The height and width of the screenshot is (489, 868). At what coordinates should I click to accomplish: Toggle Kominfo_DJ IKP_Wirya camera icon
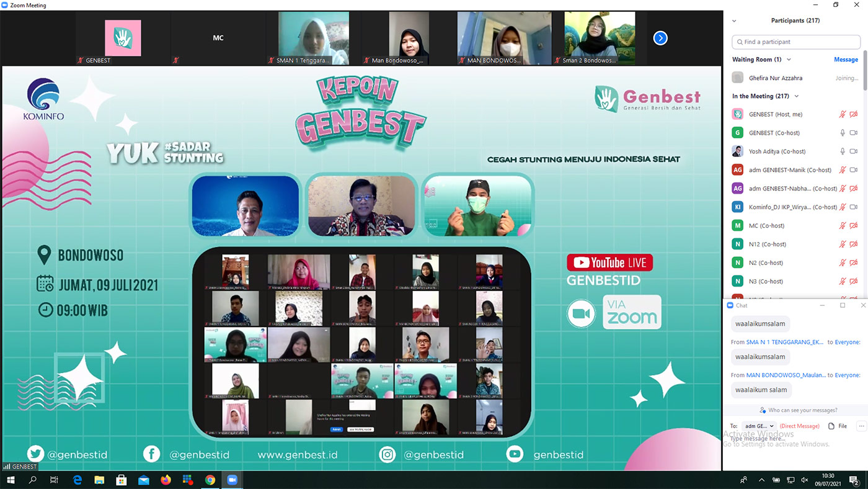pyautogui.click(x=854, y=207)
